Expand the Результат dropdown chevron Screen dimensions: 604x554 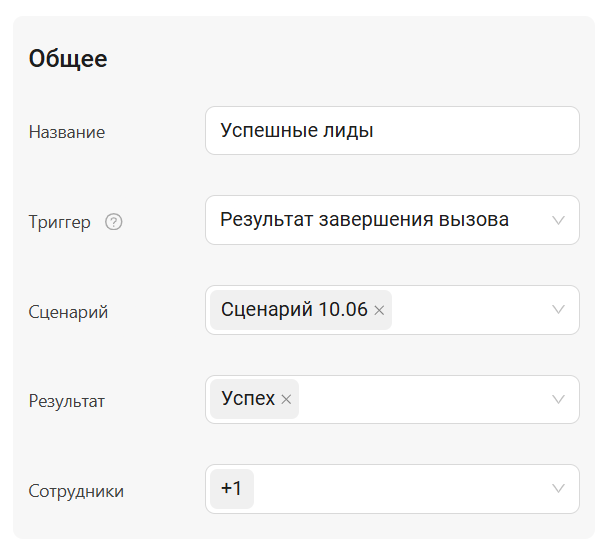click(558, 400)
